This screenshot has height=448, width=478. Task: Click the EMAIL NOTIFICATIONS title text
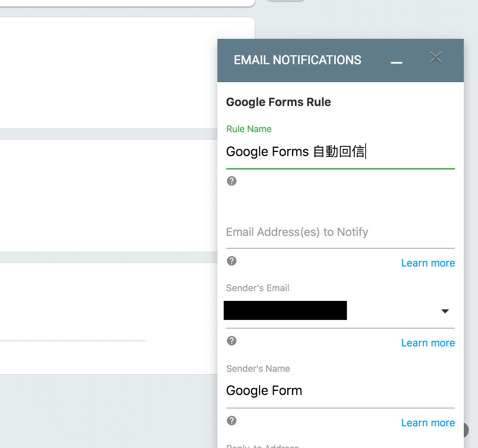(297, 60)
